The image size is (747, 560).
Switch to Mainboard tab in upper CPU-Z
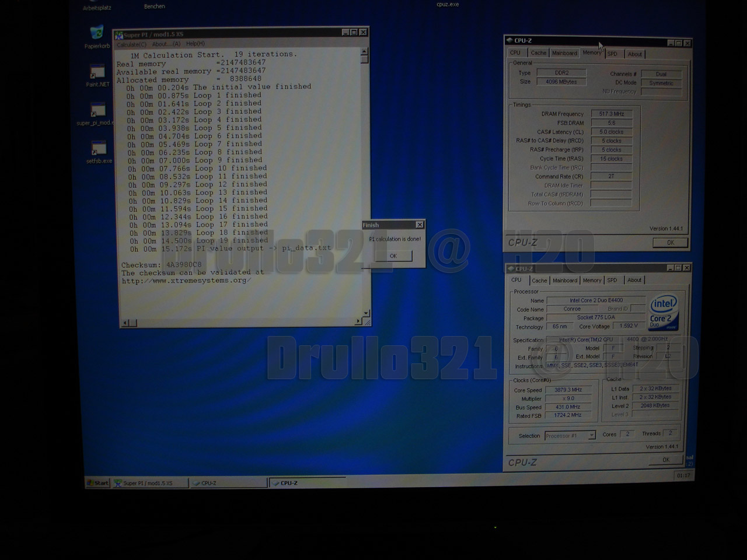564,53
